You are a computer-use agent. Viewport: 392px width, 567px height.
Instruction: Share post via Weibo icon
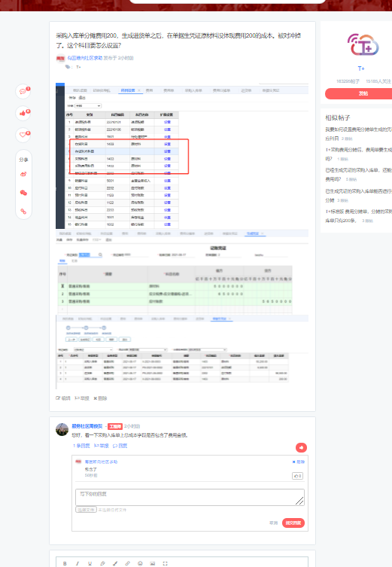(23, 174)
